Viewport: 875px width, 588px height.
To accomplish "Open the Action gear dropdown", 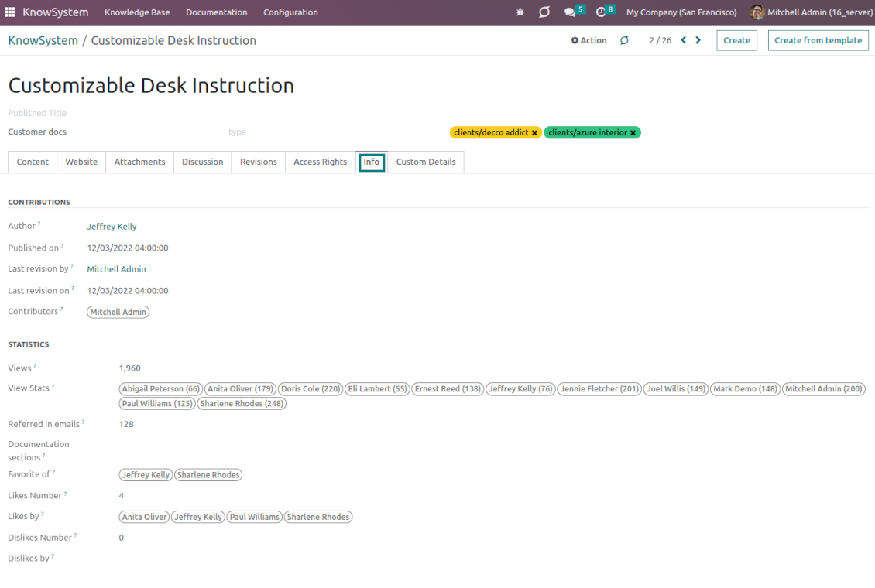I will tap(588, 40).
